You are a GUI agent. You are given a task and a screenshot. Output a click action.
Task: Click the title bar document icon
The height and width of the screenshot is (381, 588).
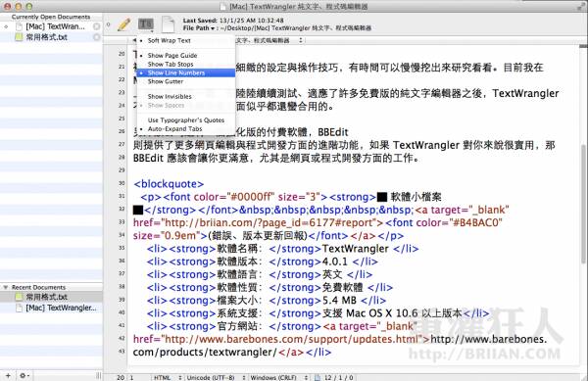coord(223,7)
